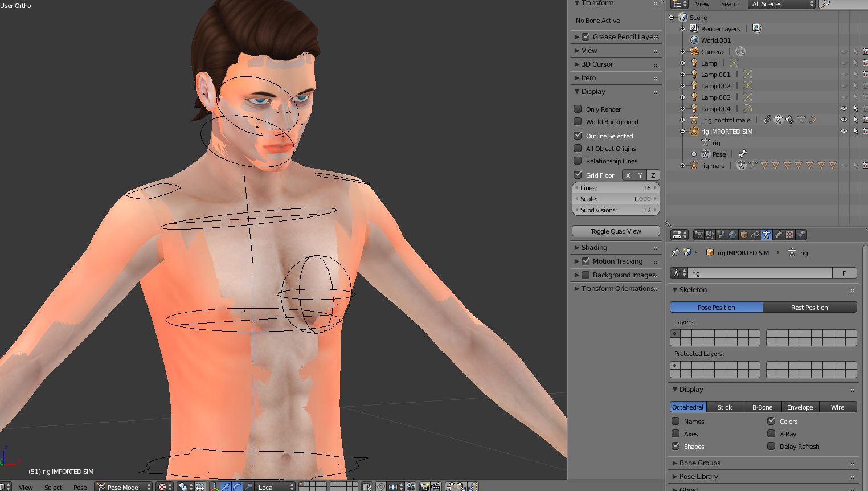Enable the All Object Origins checkbox

578,148
